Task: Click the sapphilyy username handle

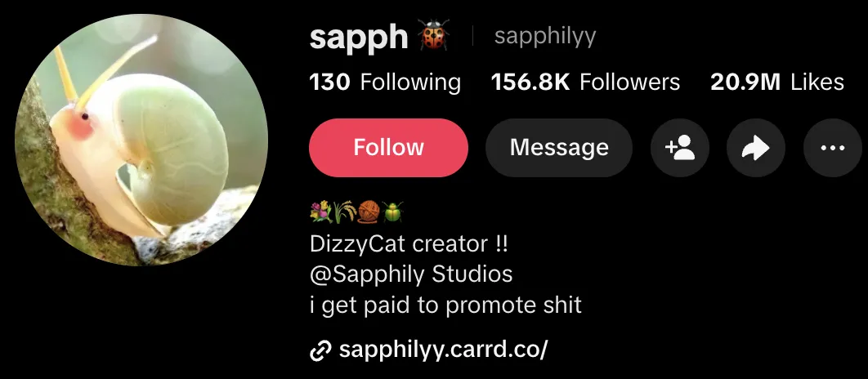Action: pyautogui.click(x=545, y=37)
